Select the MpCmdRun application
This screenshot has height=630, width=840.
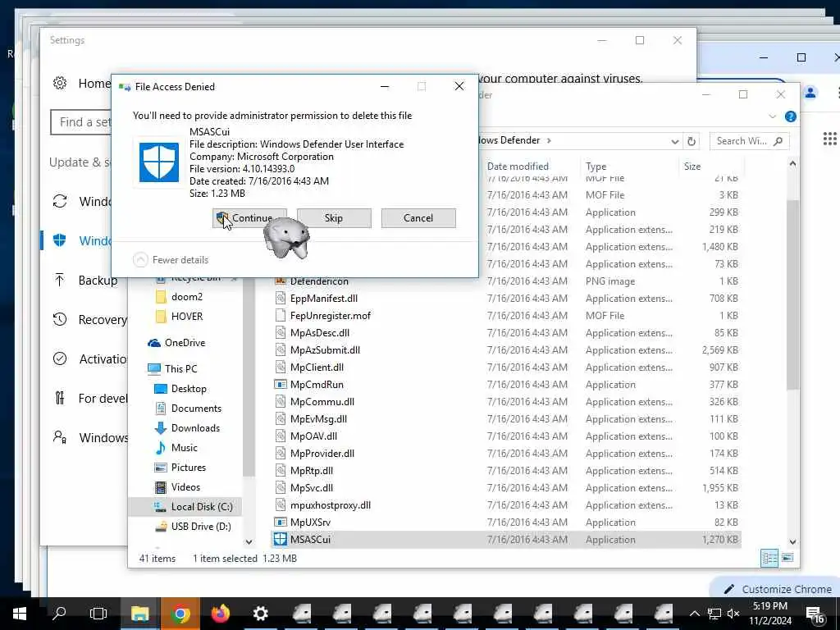coord(317,385)
